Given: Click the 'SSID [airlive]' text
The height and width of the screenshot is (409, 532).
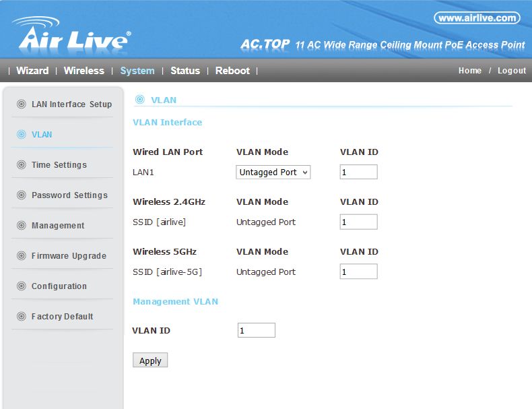Looking at the screenshot, I should pos(159,222).
